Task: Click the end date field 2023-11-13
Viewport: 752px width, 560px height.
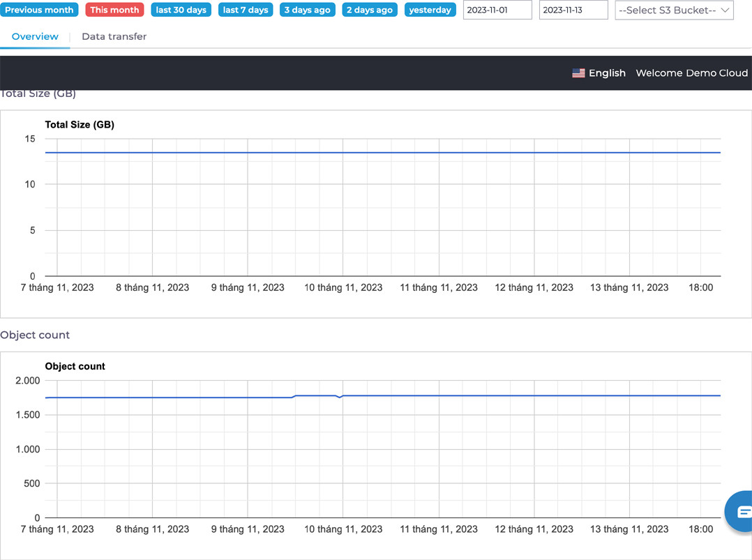Action: pyautogui.click(x=573, y=10)
